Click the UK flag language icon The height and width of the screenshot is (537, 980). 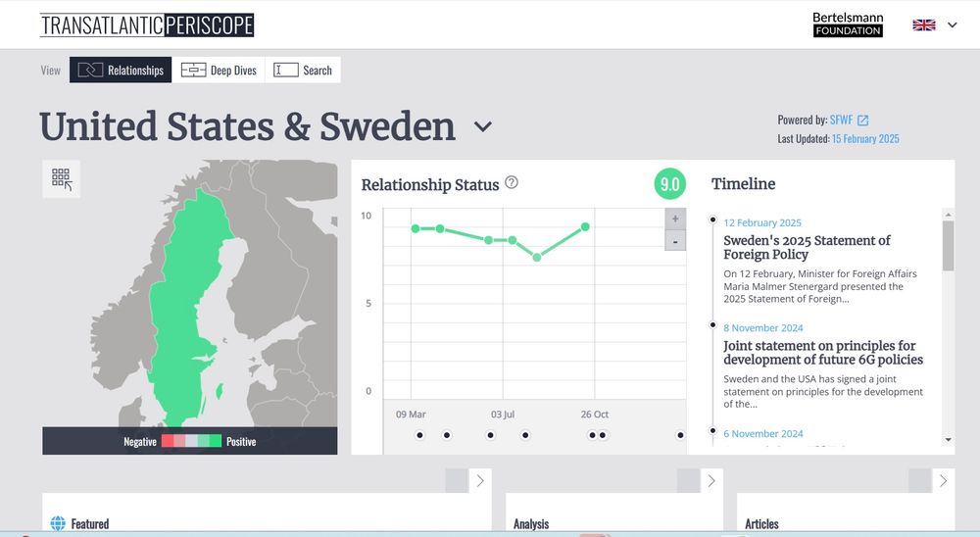[x=924, y=25]
